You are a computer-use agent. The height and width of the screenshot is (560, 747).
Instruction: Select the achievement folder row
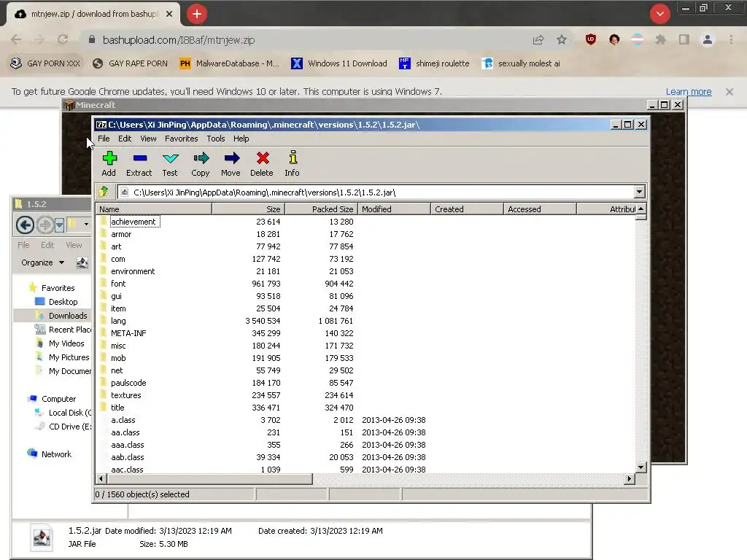pyautogui.click(x=365, y=222)
